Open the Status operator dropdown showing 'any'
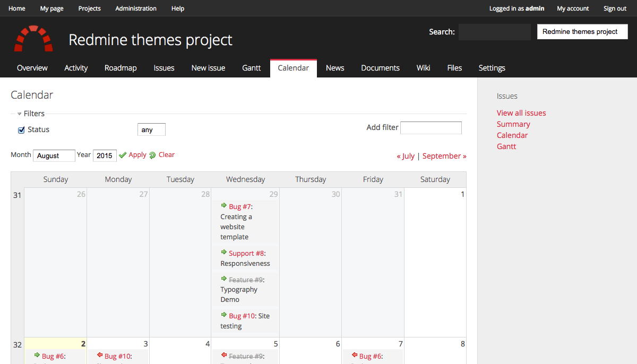 tap(151, 129)
